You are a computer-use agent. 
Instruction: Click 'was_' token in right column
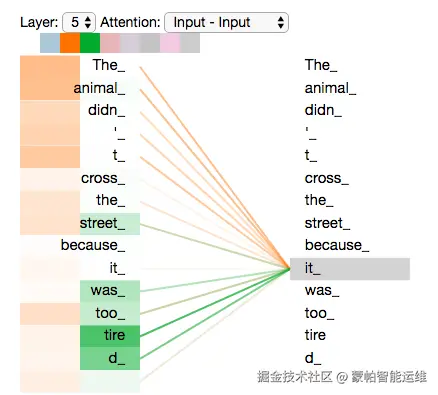[x=322, y=291]
